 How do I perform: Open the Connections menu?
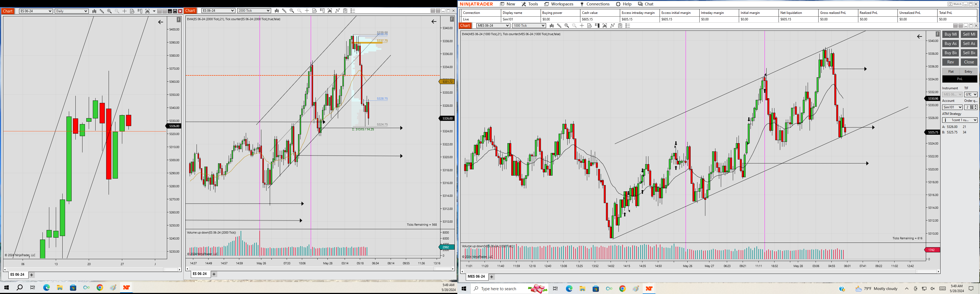(595, 4)
